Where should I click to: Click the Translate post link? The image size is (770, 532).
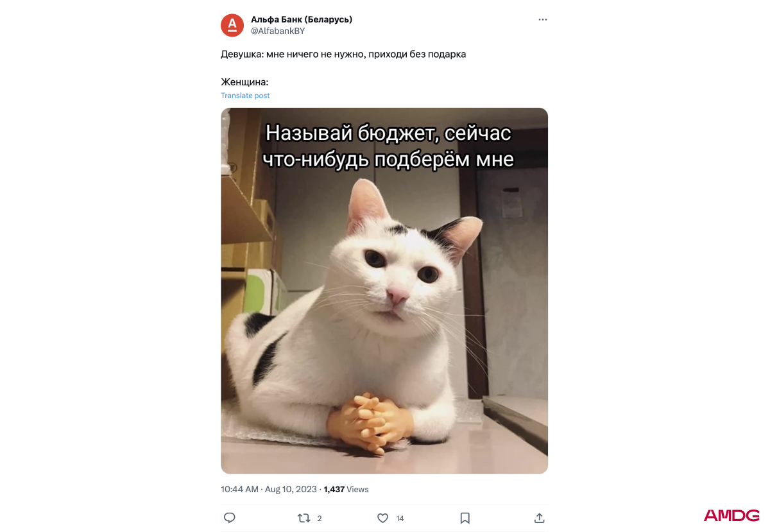tap(245, 96)
